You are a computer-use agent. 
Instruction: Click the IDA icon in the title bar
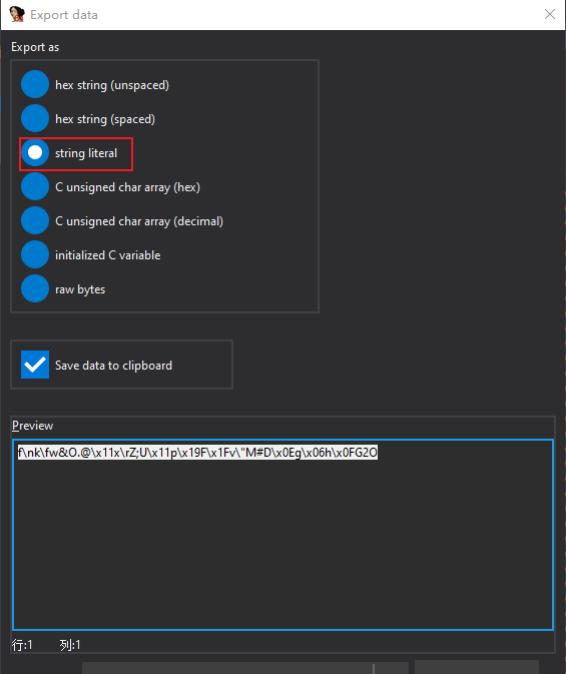coord(17,14)
